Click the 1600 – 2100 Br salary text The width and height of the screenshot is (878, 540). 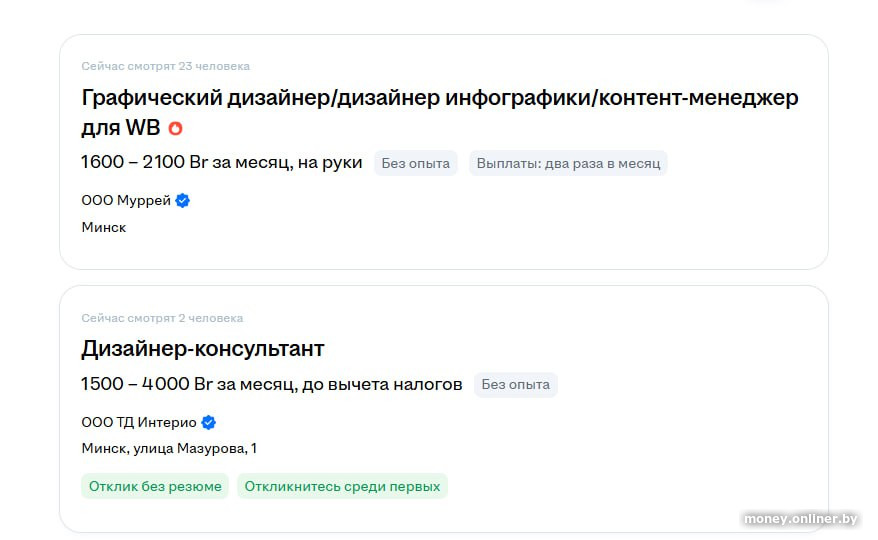tap(221, 162)
